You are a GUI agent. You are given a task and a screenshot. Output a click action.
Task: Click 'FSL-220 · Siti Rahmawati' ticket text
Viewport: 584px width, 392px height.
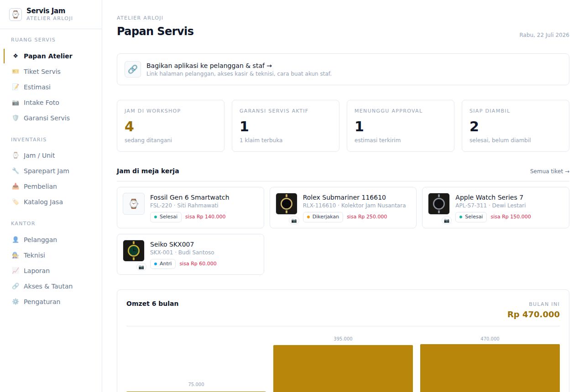(184, 206)
